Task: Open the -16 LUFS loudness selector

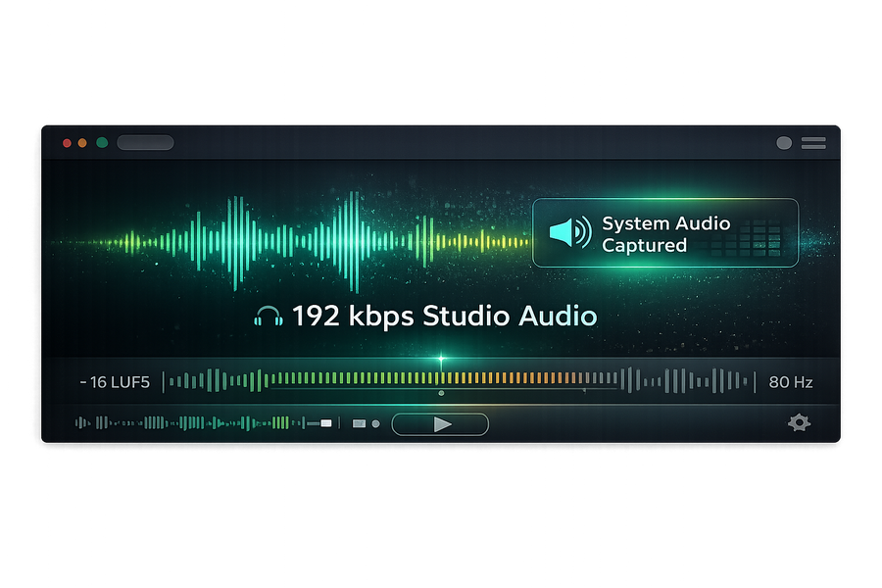Action: [117, 380]
